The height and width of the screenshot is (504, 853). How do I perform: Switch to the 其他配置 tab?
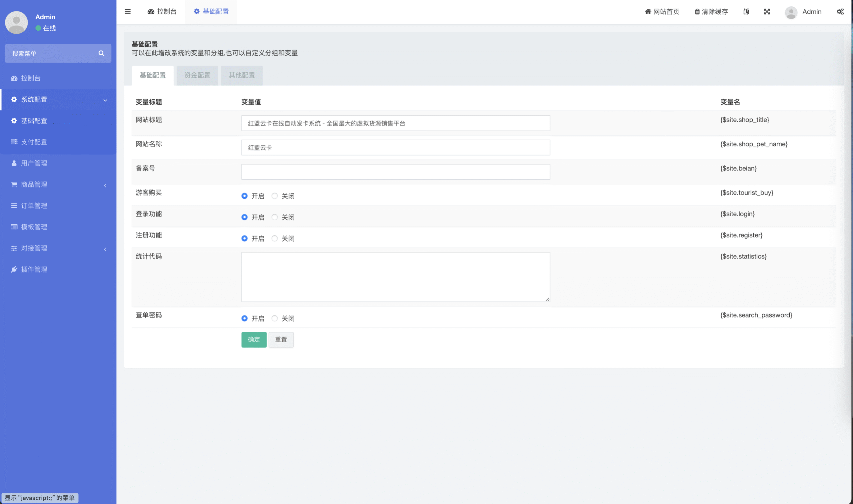pyautogui.click(x=242, y=75)
